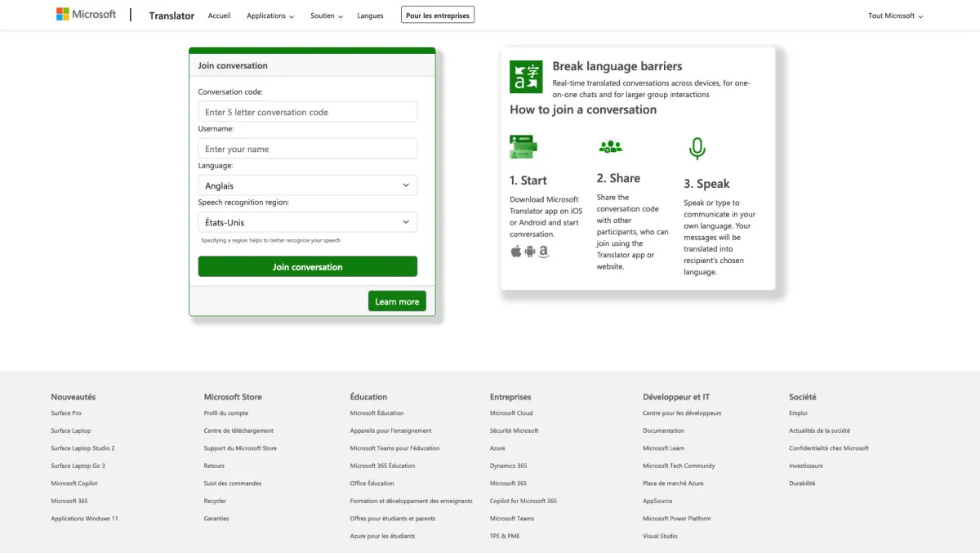Open Actualités de la société link
The width and height of the screenshot is (980, 553).
point(819,430)
